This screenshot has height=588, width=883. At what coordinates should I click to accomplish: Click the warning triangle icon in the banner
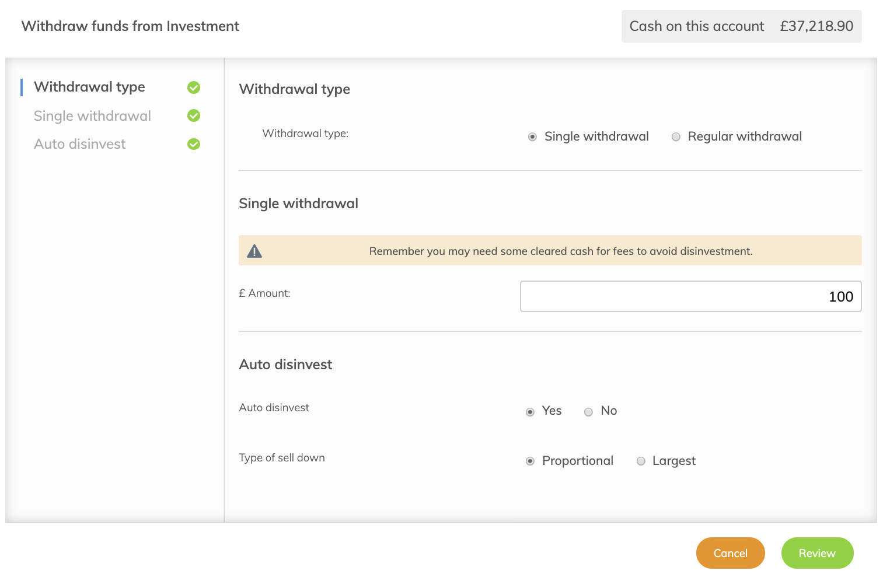[x=255, y=250]
